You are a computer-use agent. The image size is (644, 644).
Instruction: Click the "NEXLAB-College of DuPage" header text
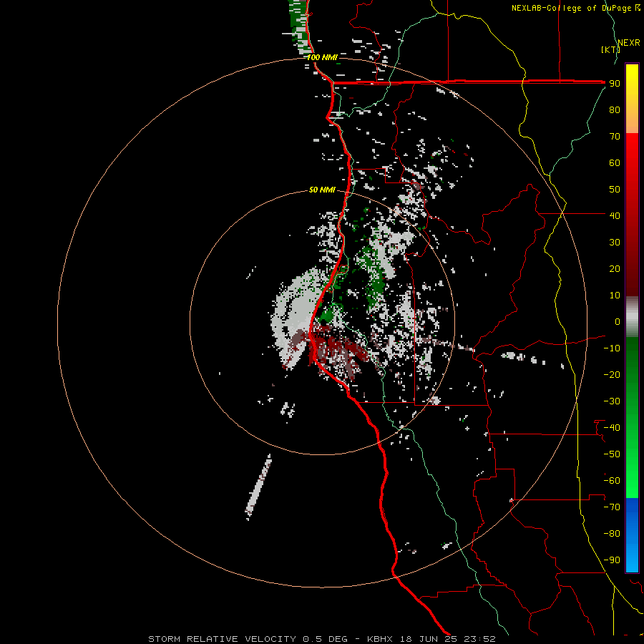tap(572, 8)
